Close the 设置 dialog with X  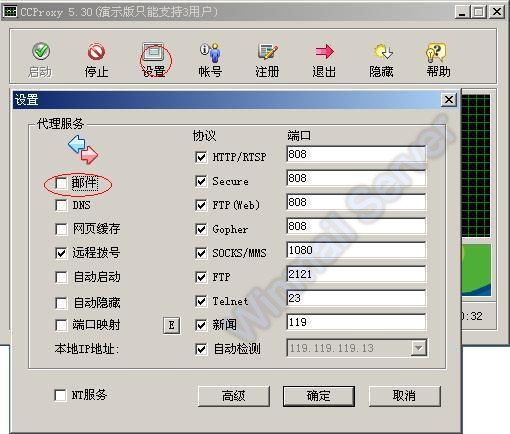pos(449,100)
